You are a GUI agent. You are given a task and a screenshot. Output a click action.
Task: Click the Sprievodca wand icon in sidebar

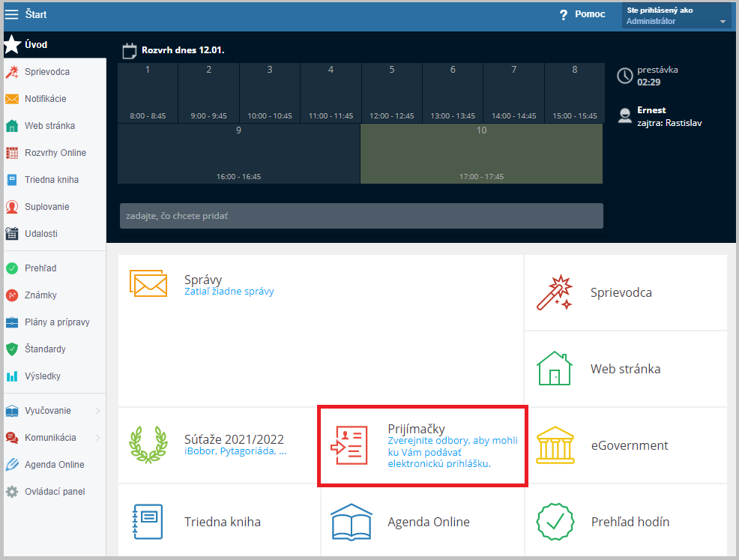[12, 72]
